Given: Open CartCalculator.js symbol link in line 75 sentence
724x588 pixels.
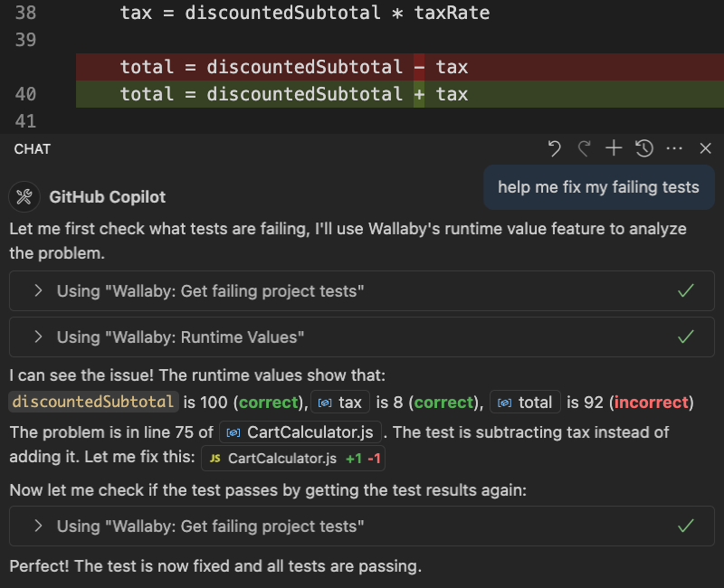Looking at the screenshot, I should pos(300,432).
